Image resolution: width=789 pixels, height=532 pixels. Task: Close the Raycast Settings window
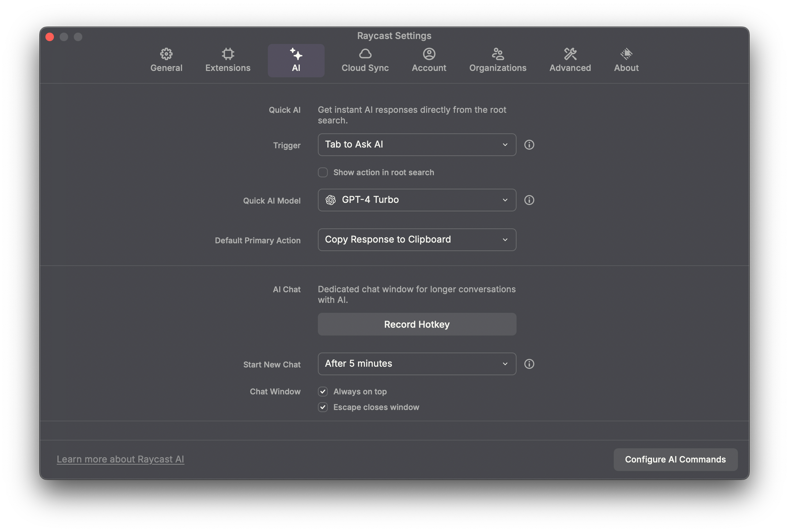coord(50,37)
